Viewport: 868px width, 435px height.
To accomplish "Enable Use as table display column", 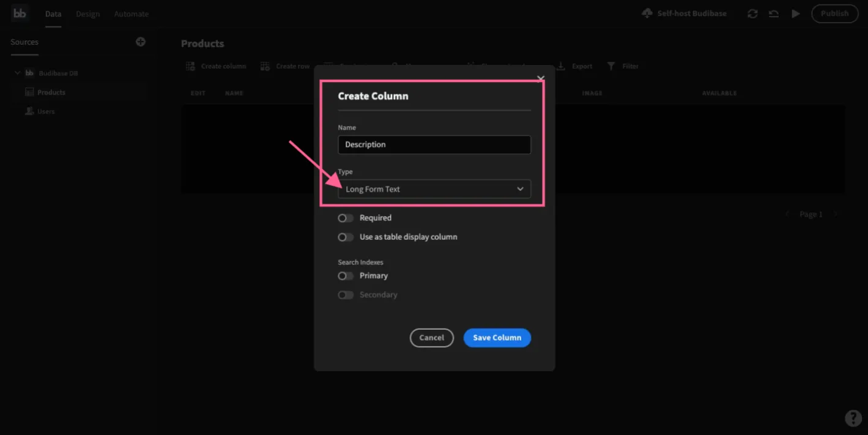I will [x=346, y=237].
